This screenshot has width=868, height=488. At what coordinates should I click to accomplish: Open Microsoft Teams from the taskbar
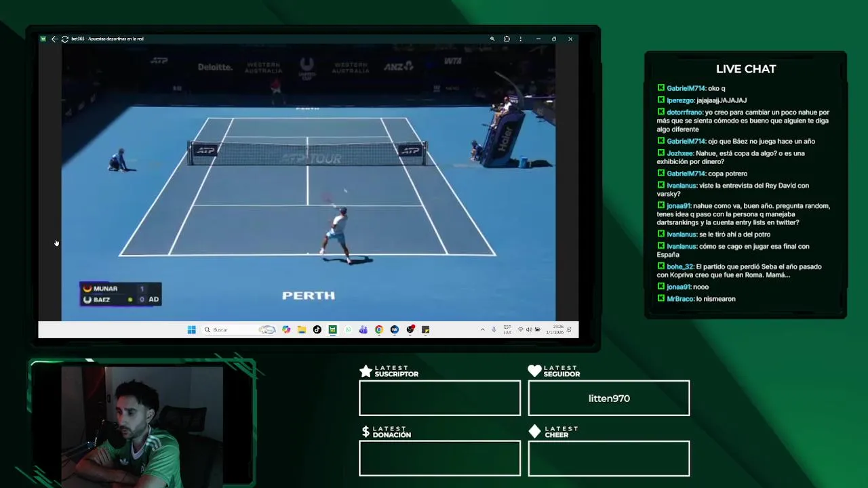tap(363, 329)
